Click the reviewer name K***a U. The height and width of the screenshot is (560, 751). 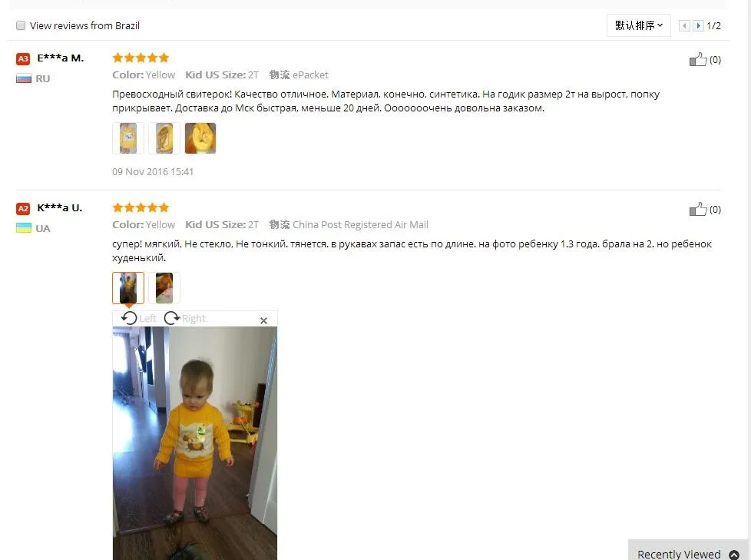pos(60,208)
